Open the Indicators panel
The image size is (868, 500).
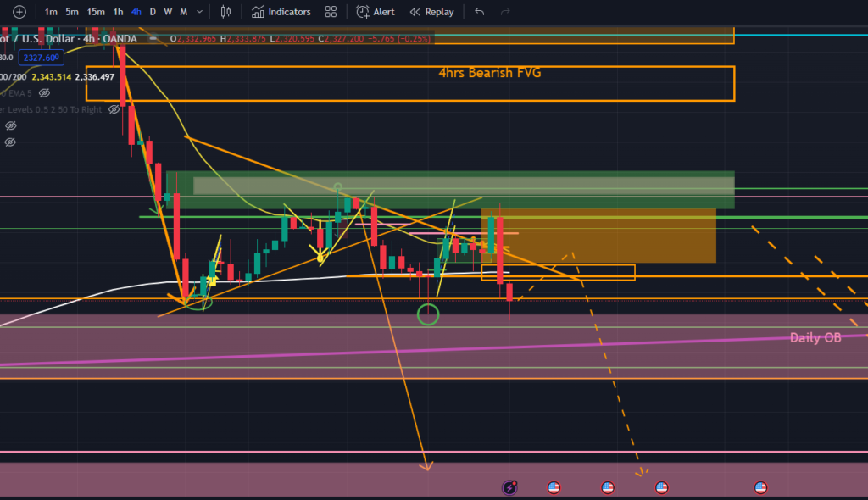click(281, 12)
